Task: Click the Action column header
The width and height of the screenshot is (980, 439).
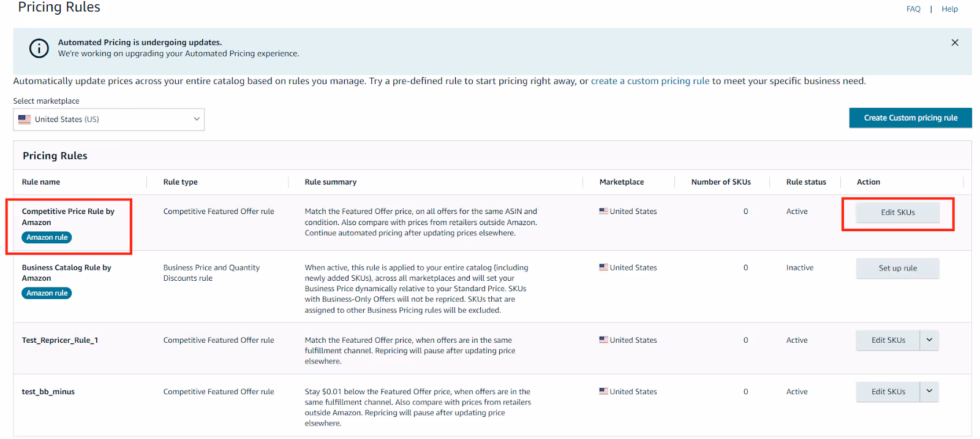Action: (x=869, y=182)
